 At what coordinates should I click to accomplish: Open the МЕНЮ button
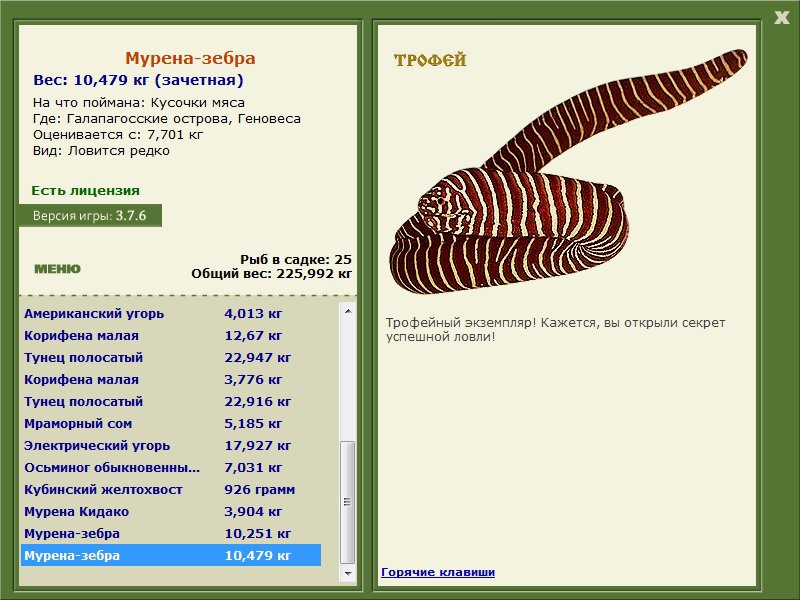57,269
